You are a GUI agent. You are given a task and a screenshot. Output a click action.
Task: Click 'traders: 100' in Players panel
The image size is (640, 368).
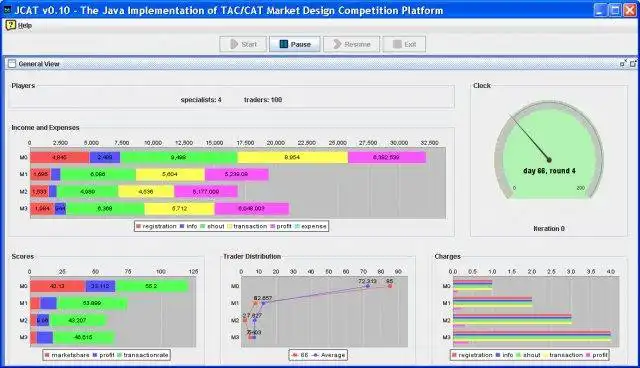pos(263,100)
